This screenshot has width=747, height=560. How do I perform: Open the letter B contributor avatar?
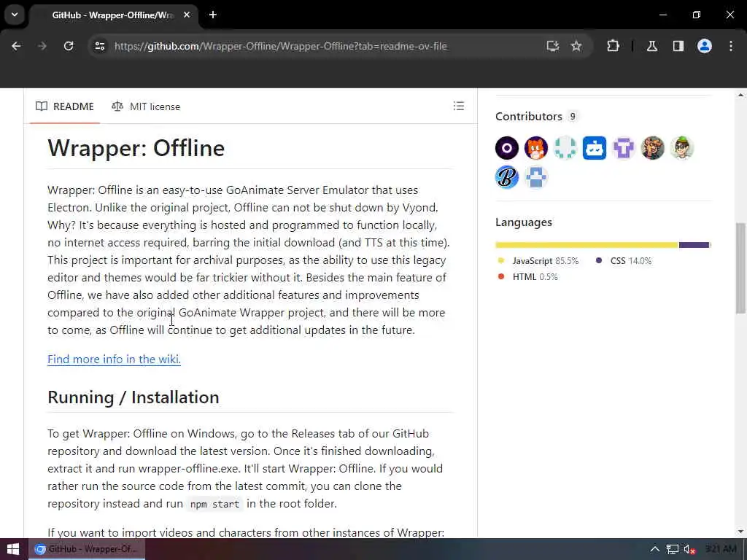pos(507,177)
